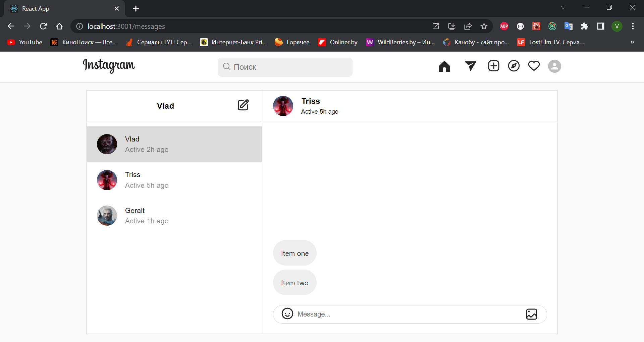Screen dimensions: 644x342
Task: Click the profile avatar icon
Action: (x=554, y=66)
